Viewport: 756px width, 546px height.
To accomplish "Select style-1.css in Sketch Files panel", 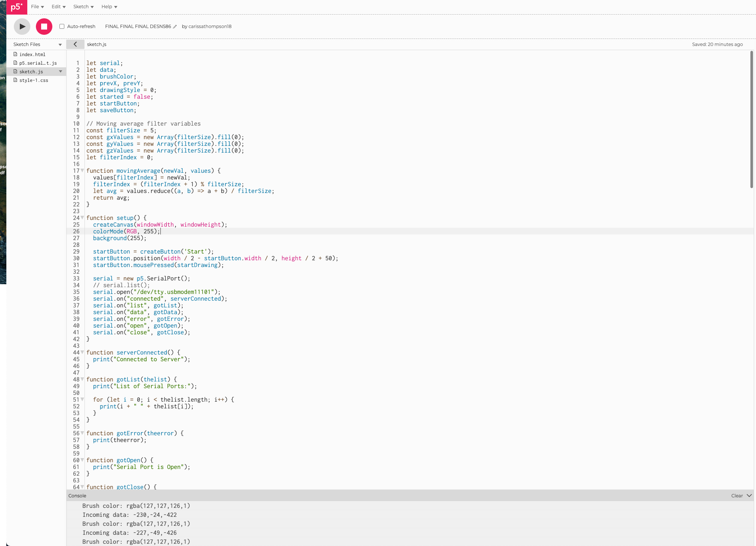I will tap(33, 80).
